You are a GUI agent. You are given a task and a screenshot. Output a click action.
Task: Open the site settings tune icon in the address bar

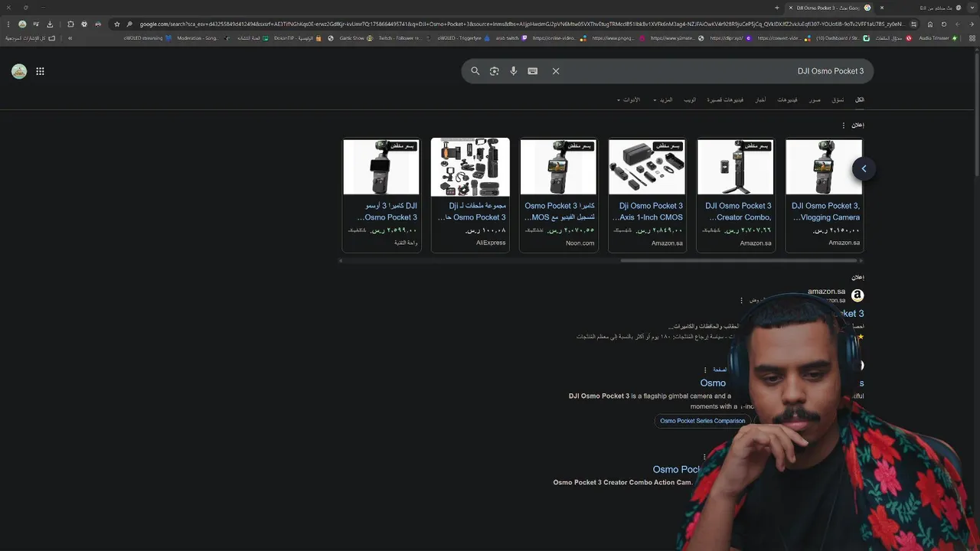point(913,24)
